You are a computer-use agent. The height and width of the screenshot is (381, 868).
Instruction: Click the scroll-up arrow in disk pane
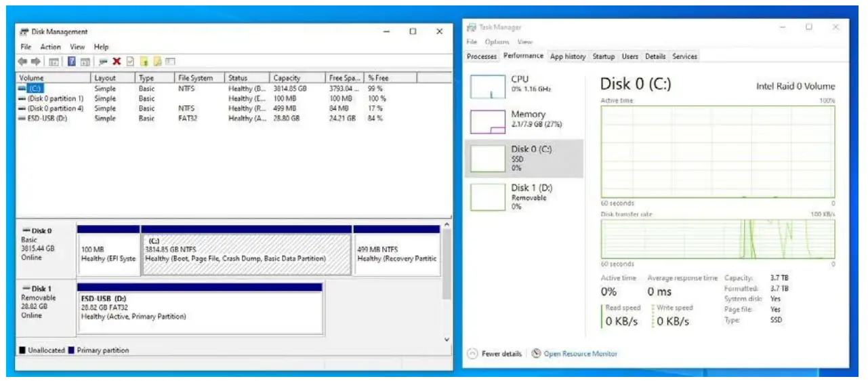click(447, 224)
